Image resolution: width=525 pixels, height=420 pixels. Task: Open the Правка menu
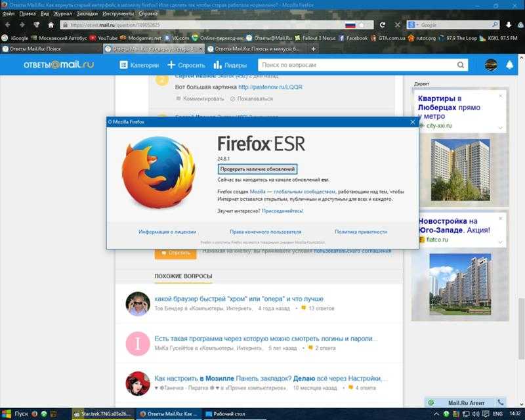28,14
